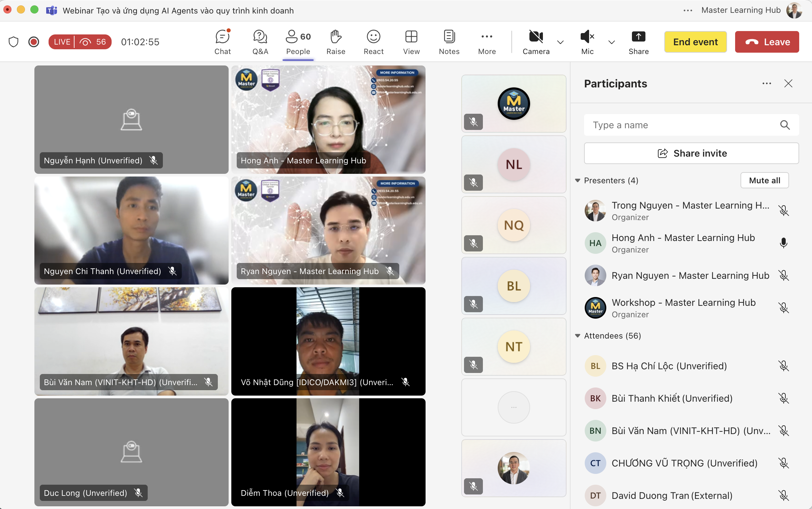Click Mute all button
812x509 pixels.
tap(764, 181)
